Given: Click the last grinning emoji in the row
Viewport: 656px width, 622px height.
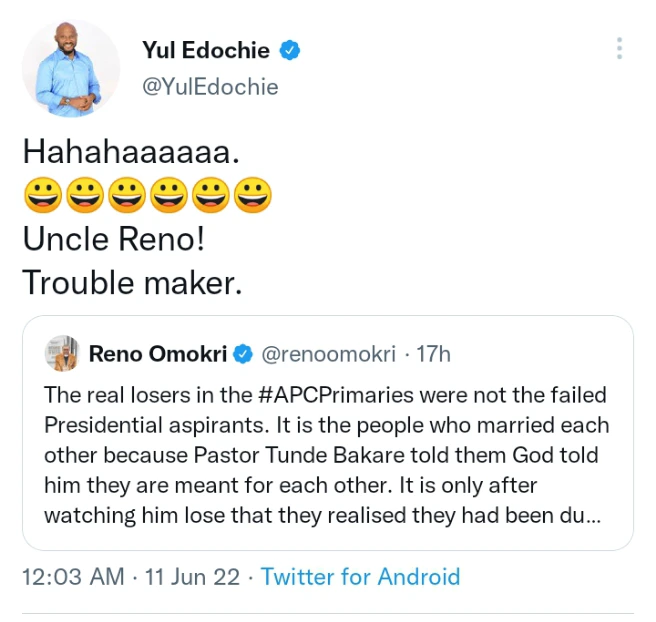Looking at the screenshot, I should 252,197.
